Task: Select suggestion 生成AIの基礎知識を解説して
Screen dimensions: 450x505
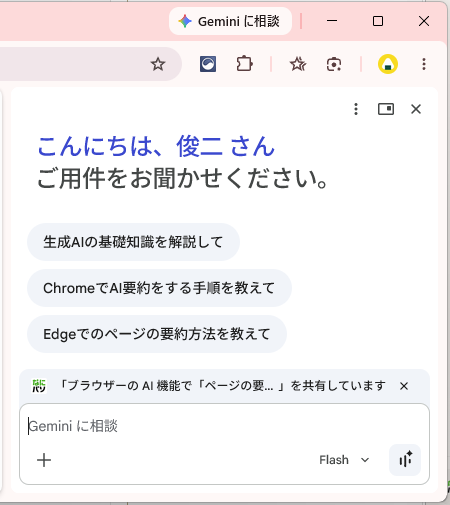Action: click(133, 242)
